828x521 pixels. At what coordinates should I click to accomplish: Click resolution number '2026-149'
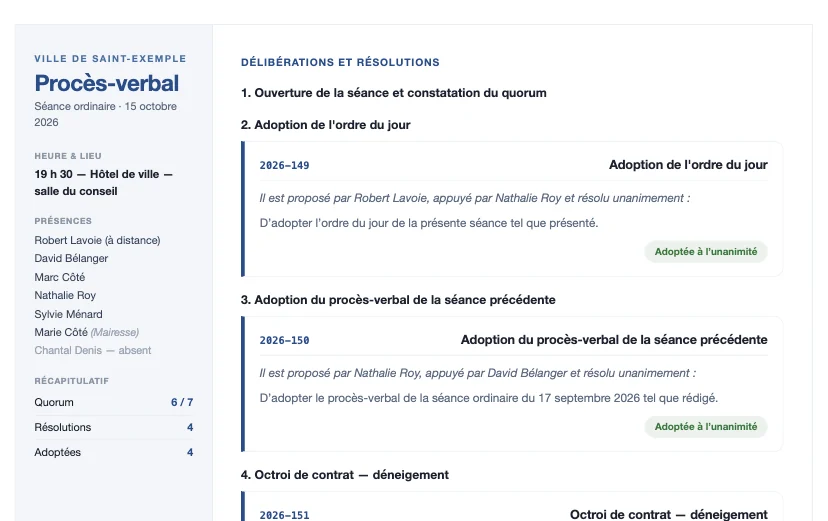click(x=284, y=165)
